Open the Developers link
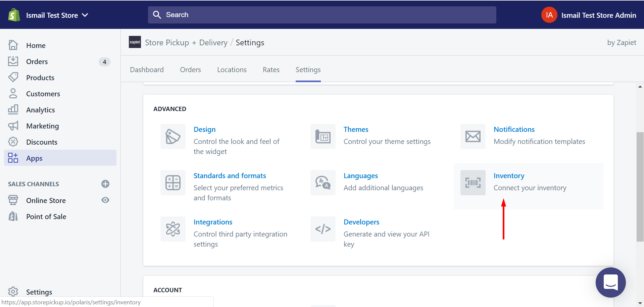 pos(361,222)
